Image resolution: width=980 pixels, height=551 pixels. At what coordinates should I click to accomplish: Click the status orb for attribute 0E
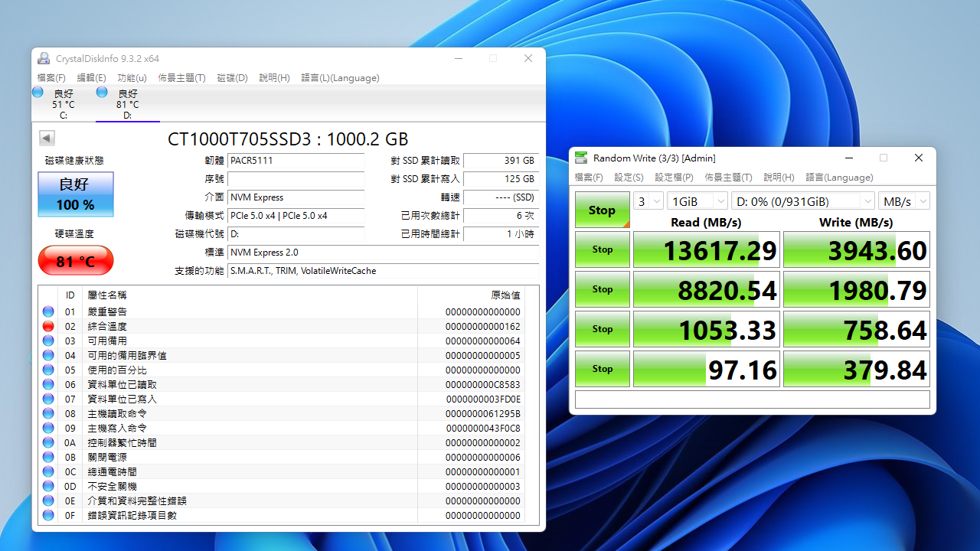point(48,500)
